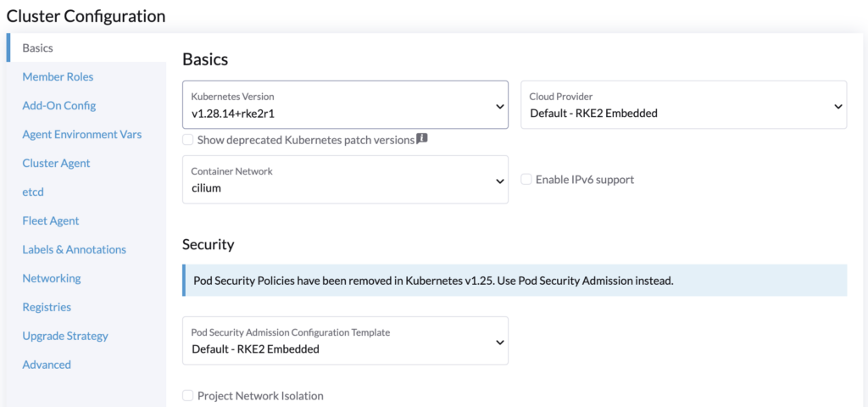Open Container Network cilium dropdown

pyautogui.click(x=346, y=180)
